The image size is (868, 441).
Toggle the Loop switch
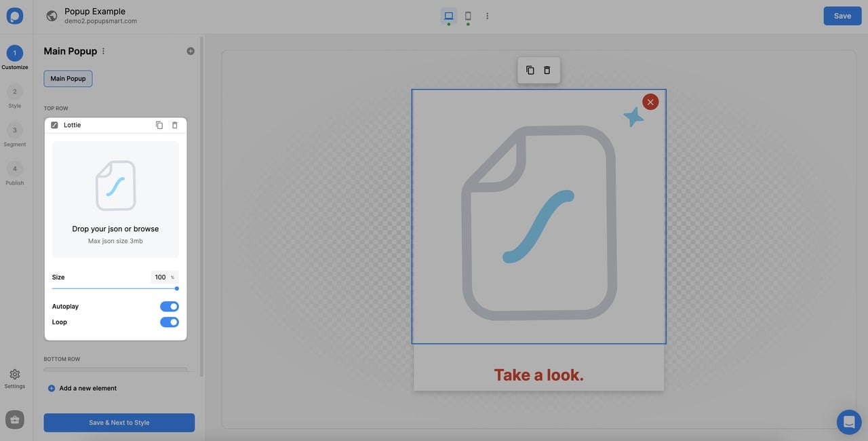(170, 322)
